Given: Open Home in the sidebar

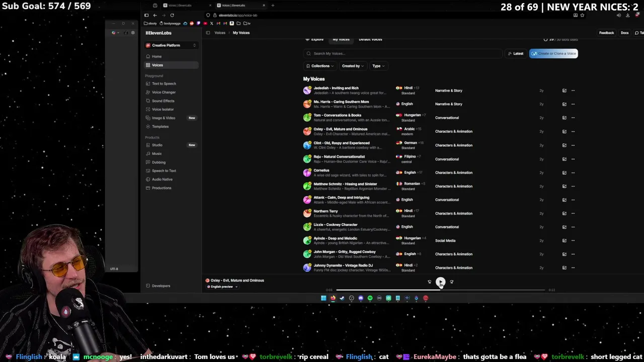Looking at the screenshot, I should coord(156,56).
